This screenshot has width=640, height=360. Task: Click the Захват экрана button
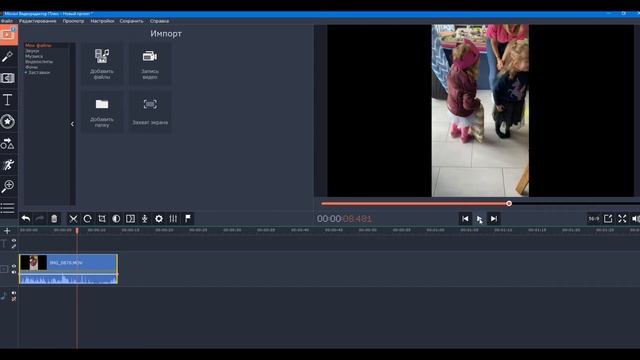pyautogui.click(x=150, y=112)
